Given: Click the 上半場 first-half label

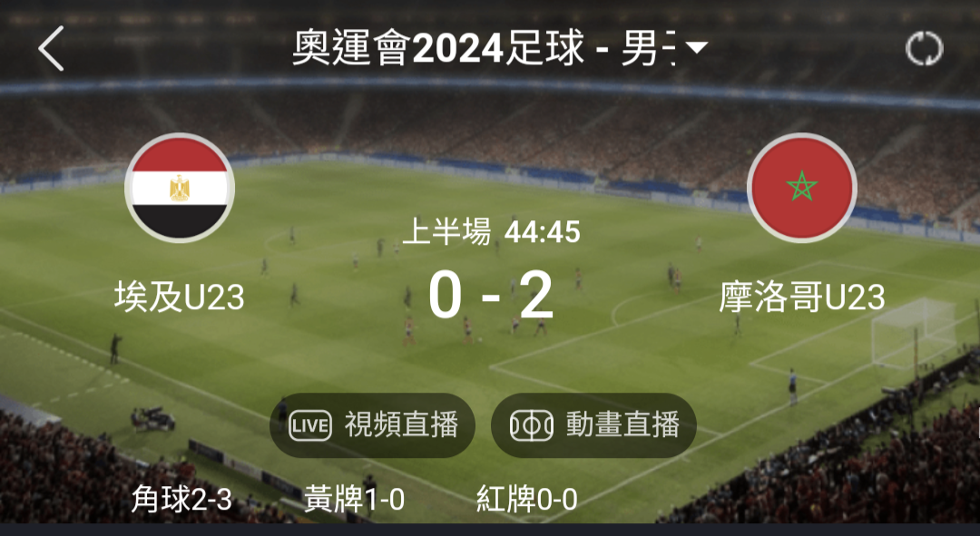Looking at the screenshot, I should (x=446, y=232).
